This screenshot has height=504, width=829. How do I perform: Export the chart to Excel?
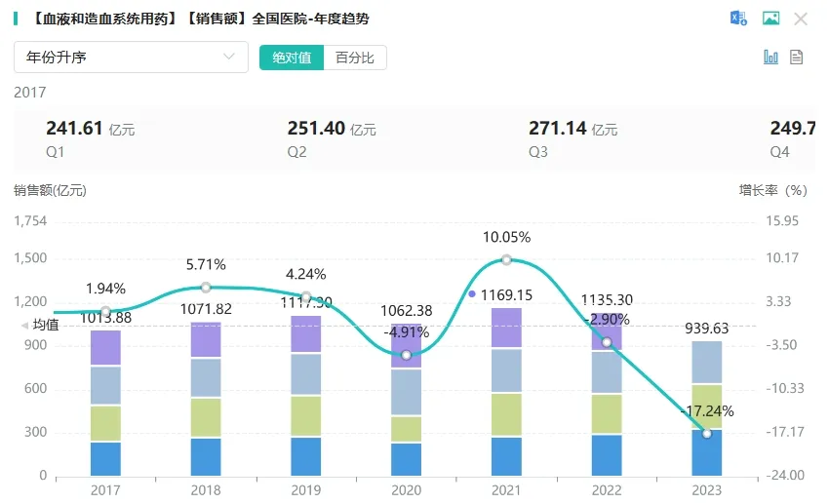point(738,19)
